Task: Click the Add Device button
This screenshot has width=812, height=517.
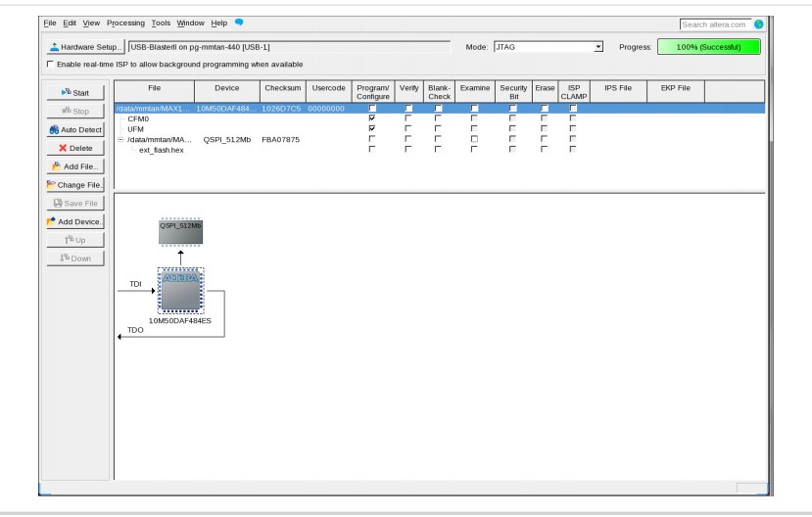Action: point(75,221)
